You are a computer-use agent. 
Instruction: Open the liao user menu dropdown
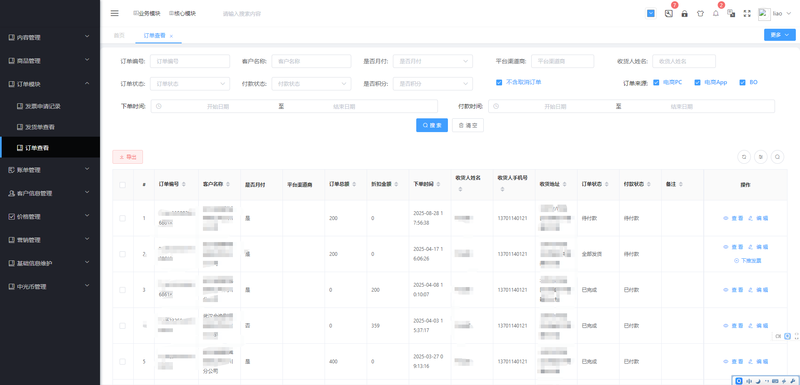tap(782, 14)
